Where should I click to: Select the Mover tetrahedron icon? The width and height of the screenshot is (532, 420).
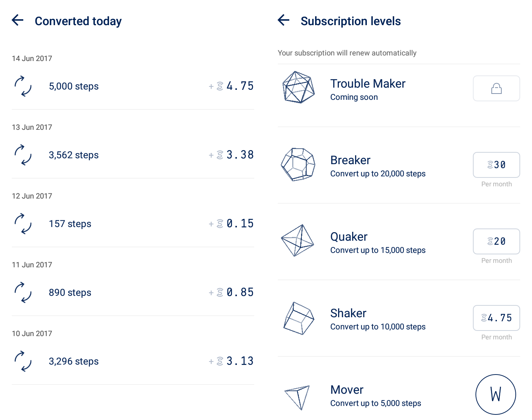pyautogui.click(x=297, y=397)
